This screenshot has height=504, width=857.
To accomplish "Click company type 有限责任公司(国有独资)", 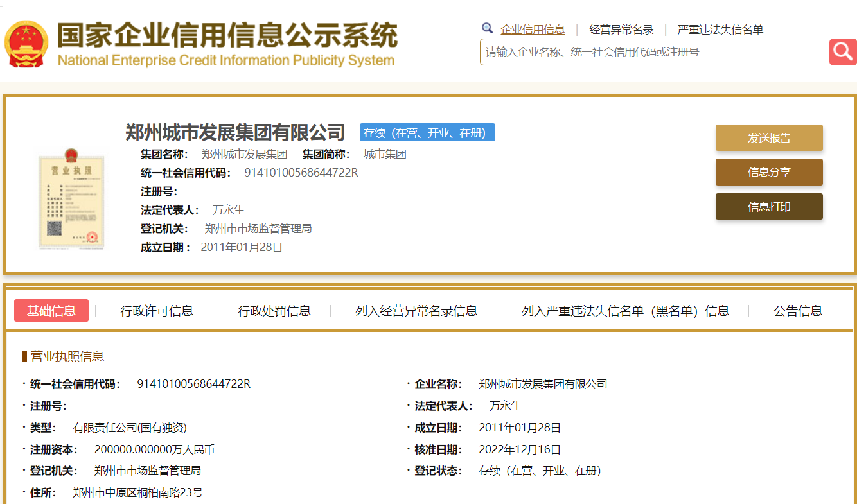I will 130,428.
